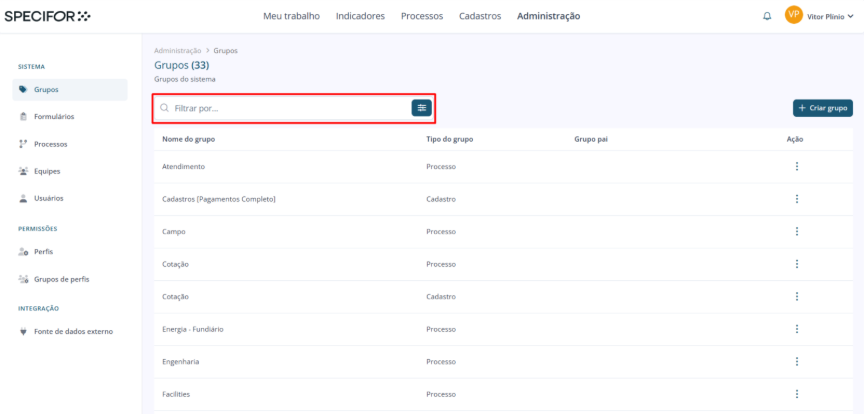Open actions menu for Cotação Cadastro row
The height and width of the screenshot is (414, 864).
[x=797, y=297]
